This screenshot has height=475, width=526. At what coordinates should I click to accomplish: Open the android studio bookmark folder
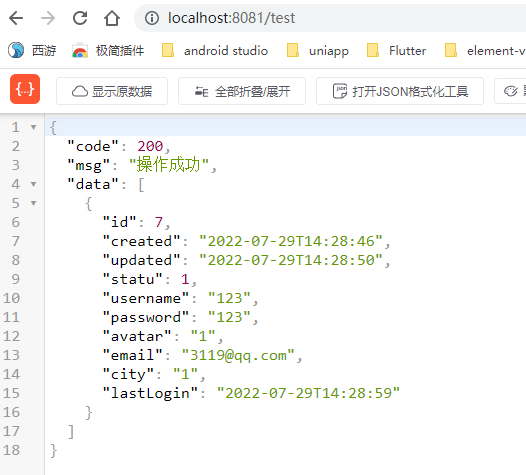tap(215, 51)
